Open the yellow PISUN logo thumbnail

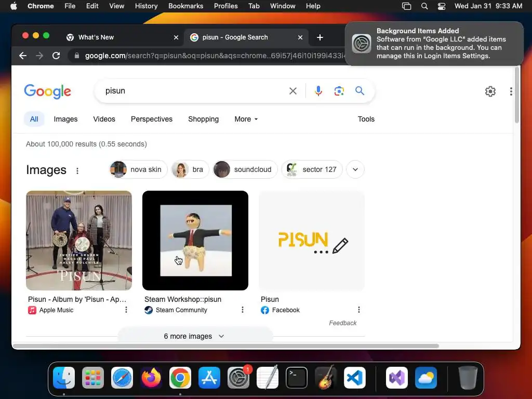312,241
